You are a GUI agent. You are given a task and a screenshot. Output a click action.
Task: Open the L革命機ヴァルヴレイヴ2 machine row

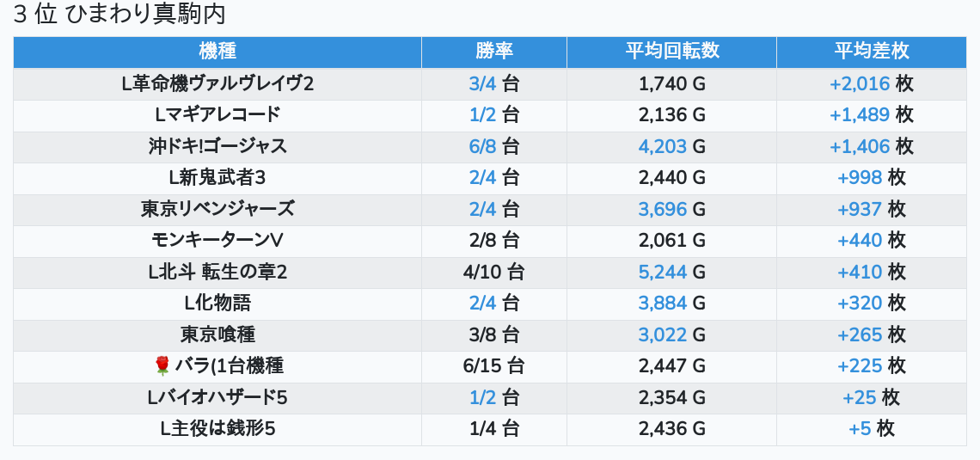[217, 83]
